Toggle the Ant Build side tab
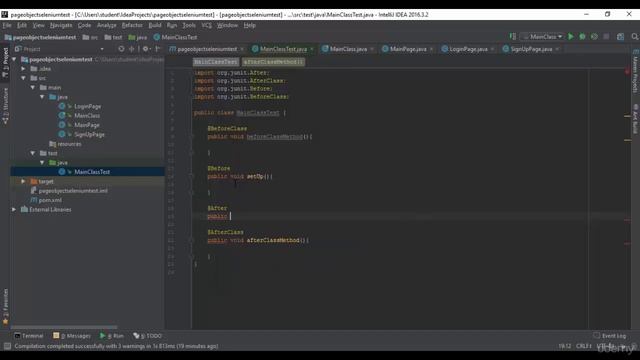The height and width of the screenshot is (360, 640). pos(636,118)
